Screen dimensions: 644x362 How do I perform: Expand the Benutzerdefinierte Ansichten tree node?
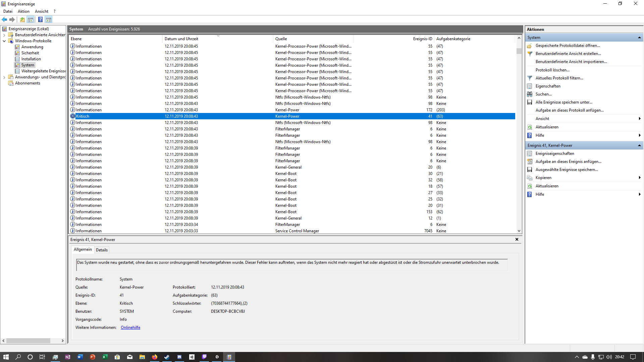4,35
